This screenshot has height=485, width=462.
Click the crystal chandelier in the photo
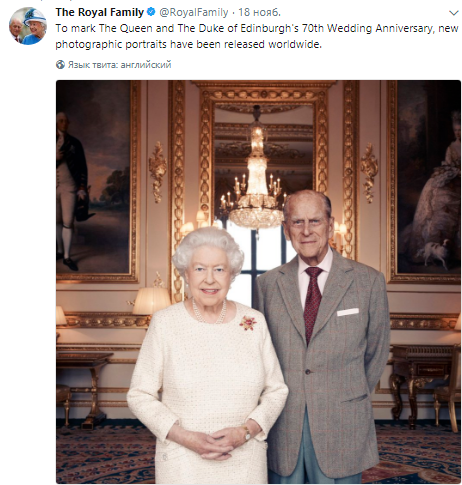[x=256, y=177]
